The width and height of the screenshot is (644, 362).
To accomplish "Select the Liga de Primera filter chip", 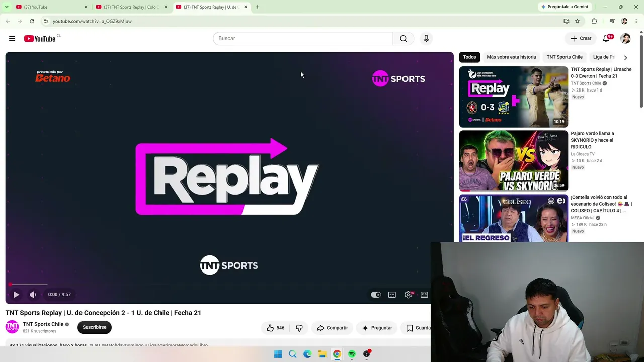I will pos(604,57).
